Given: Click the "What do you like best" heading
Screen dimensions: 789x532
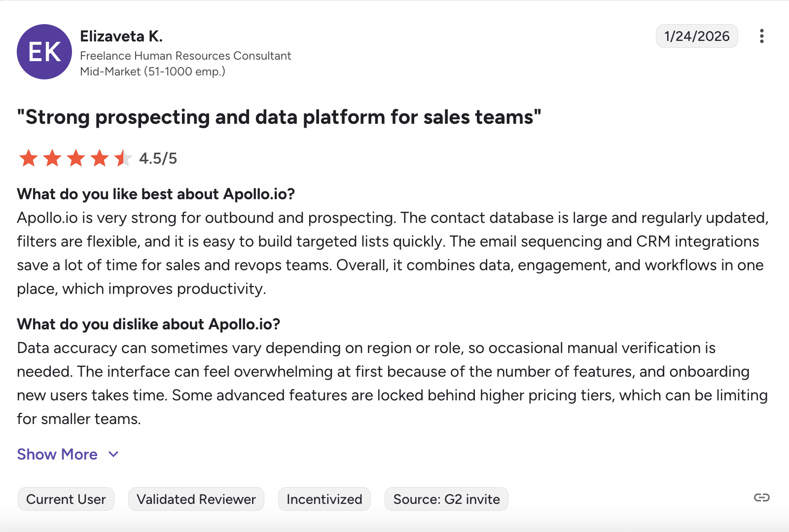Looking at the screenshot, I should [156, 194].
